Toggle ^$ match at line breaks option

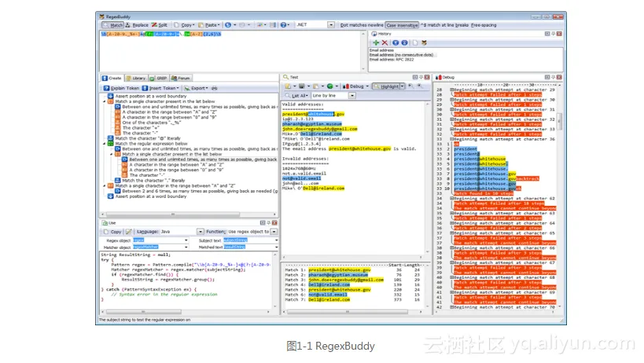pyautogui.click(x=444, y=25)
